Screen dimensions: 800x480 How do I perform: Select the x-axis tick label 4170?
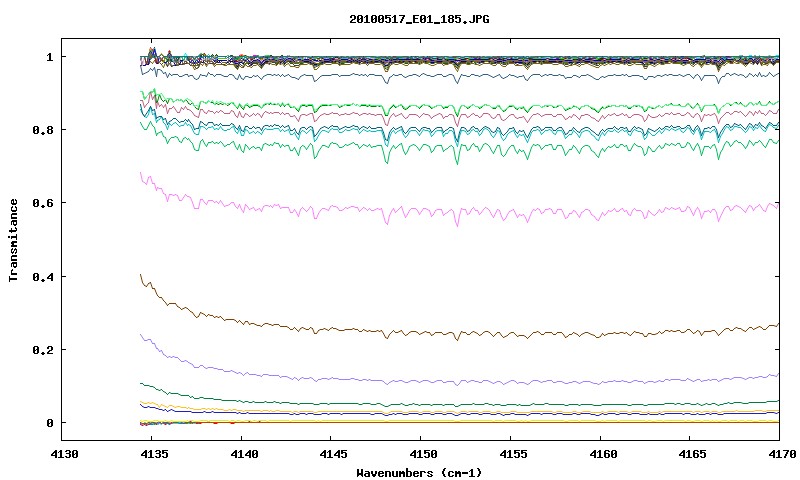click(782, 454)
